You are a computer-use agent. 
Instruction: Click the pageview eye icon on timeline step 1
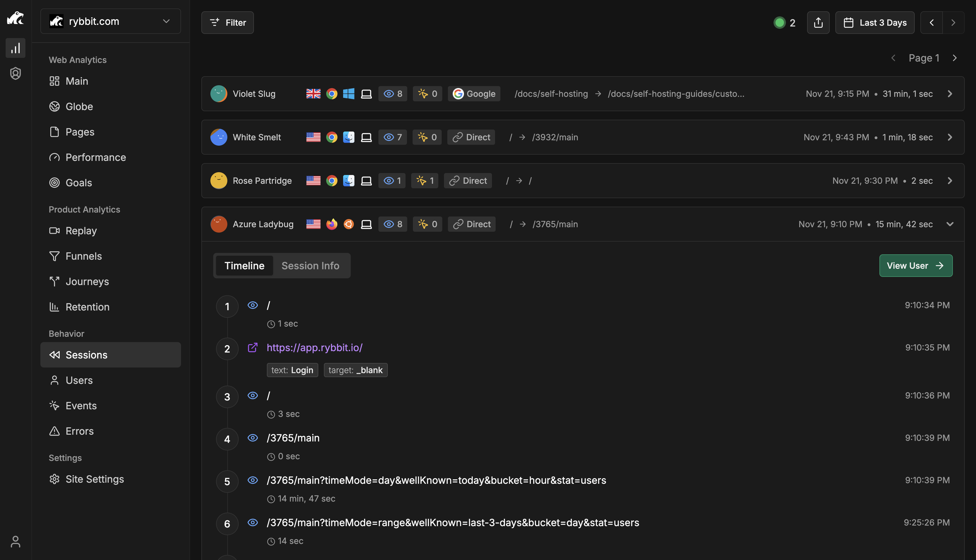tap(252, 305)
